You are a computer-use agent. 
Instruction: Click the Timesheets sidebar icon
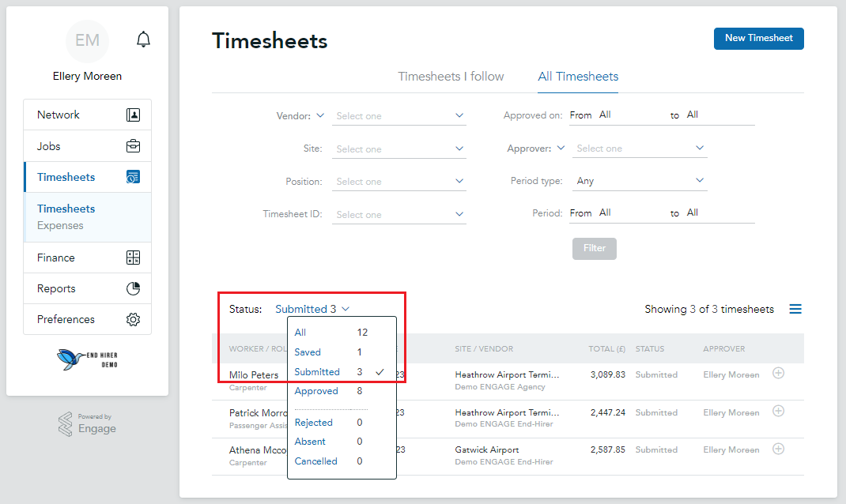click(x=134, y=177)
